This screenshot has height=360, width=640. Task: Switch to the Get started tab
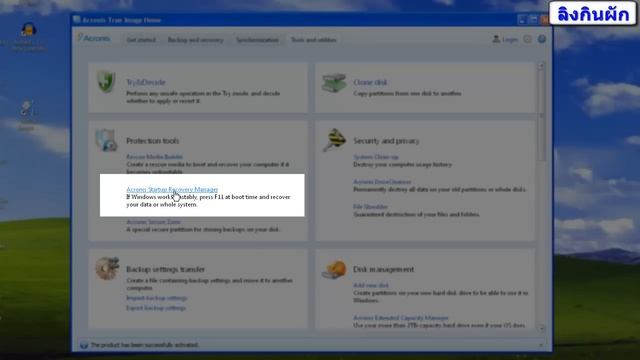[x=141, y=40]
